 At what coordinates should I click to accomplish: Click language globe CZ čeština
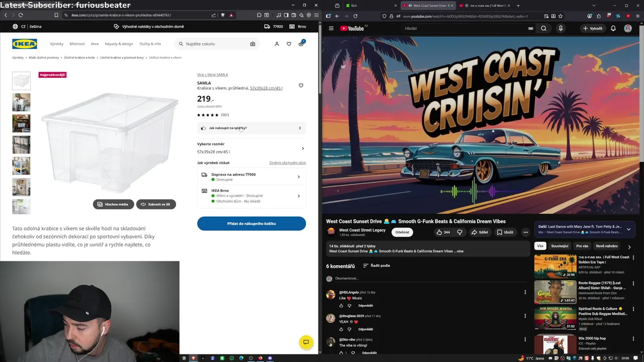27,26
